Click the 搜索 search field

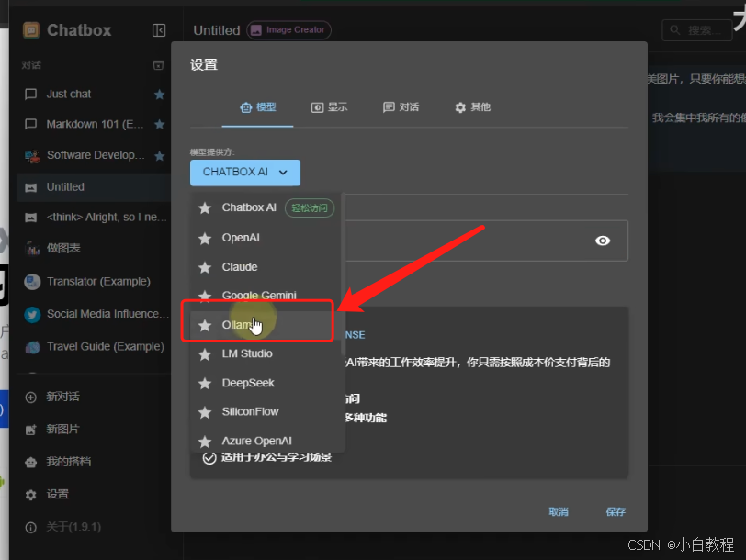(697, 30)
